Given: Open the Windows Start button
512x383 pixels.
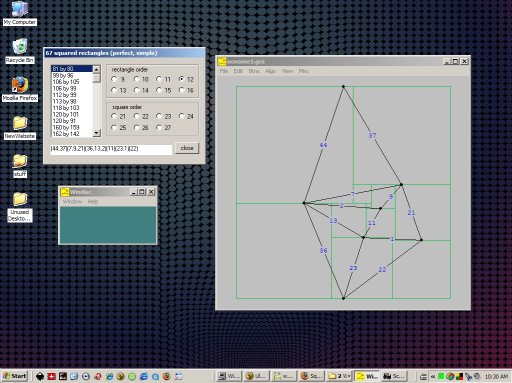Looking at the screenshot, I should 15,376.
